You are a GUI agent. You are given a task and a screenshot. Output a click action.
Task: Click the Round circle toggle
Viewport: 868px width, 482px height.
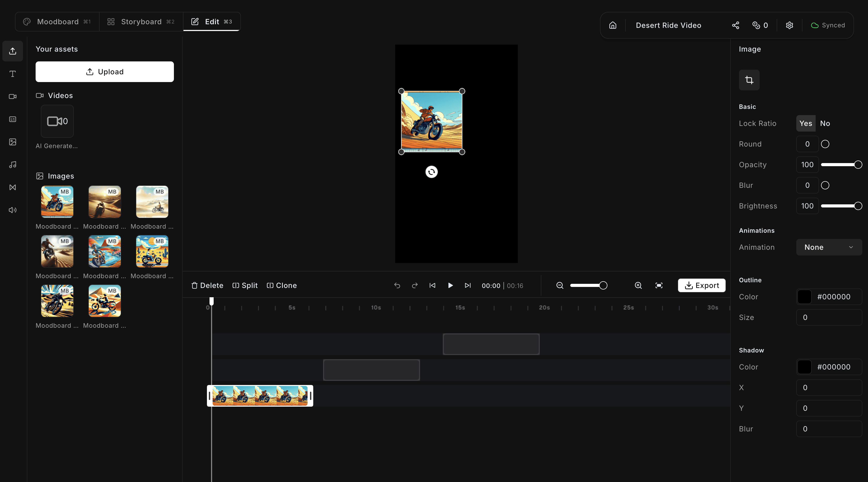pos(825,144)
